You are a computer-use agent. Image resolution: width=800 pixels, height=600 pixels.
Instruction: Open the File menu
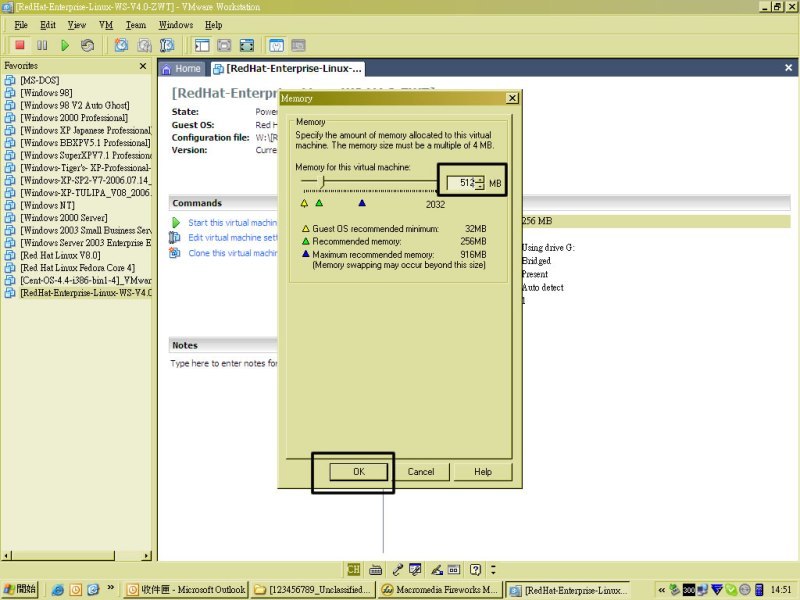click(21, 25)
